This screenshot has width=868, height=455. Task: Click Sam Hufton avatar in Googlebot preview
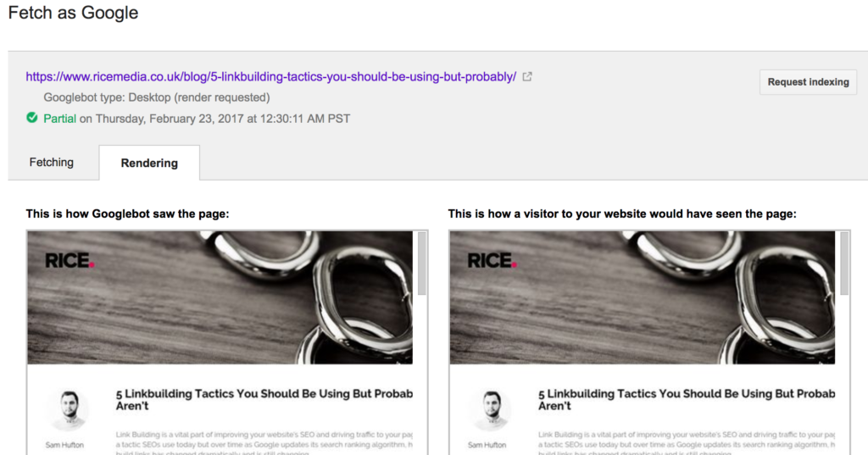pyautogui.click(x=68, y=410)
